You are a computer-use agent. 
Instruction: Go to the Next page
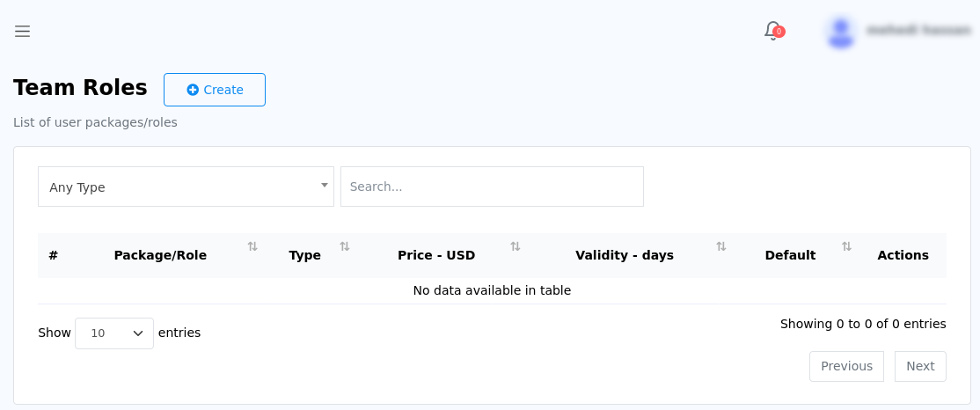click(920, 366)
